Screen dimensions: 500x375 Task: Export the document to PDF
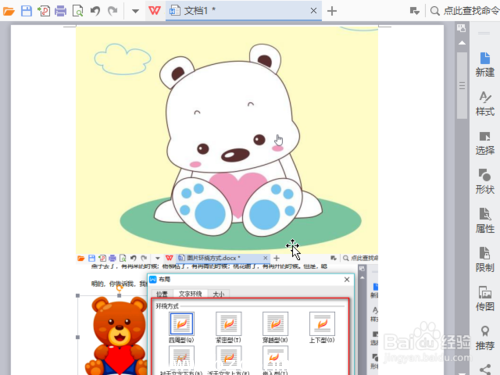coord(44,11)
